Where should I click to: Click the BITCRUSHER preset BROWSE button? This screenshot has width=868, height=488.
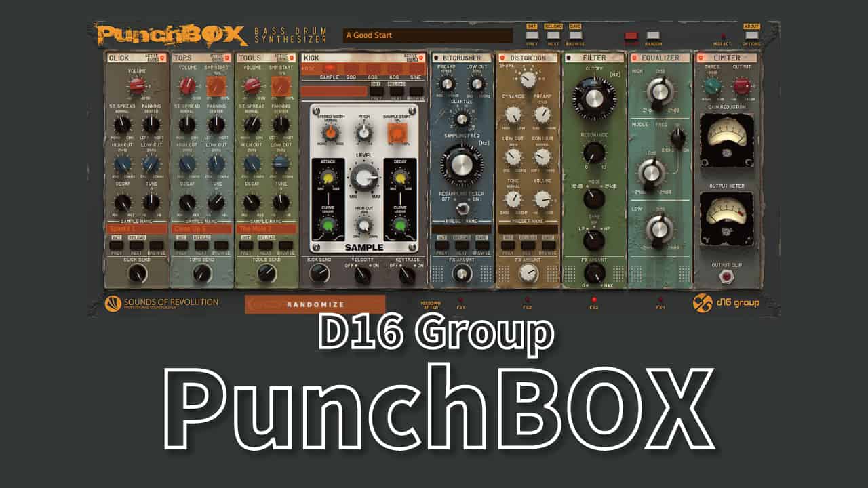[x=481, y=246]
